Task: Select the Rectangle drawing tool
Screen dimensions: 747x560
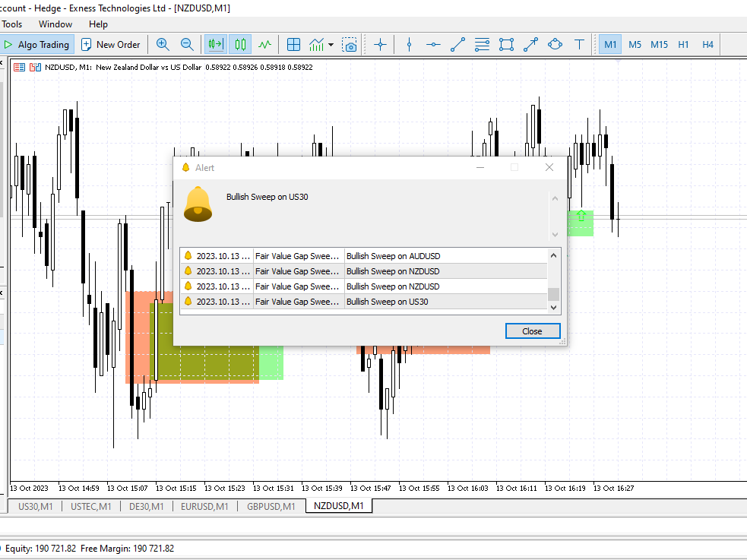Action: (x=506, y=44)
